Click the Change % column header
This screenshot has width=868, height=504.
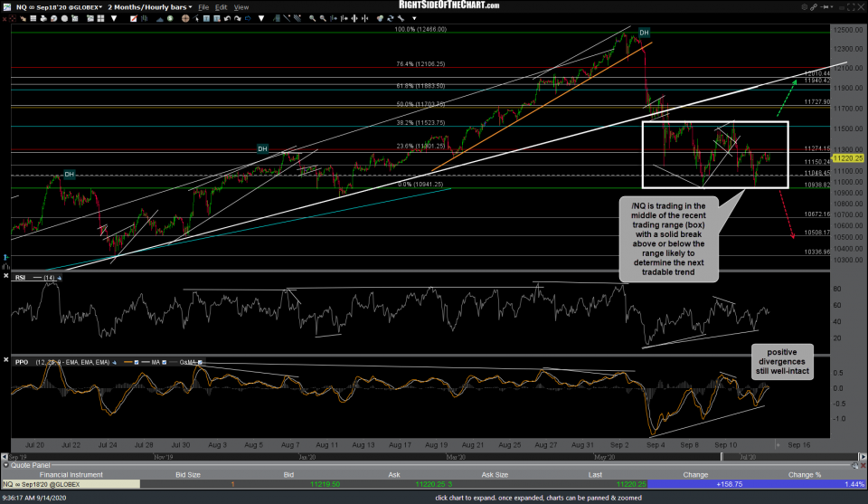tap(805, 475)
